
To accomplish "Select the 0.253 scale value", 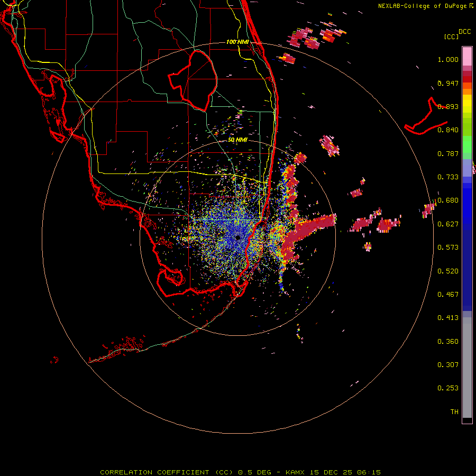I will click(x=448, y=388).
